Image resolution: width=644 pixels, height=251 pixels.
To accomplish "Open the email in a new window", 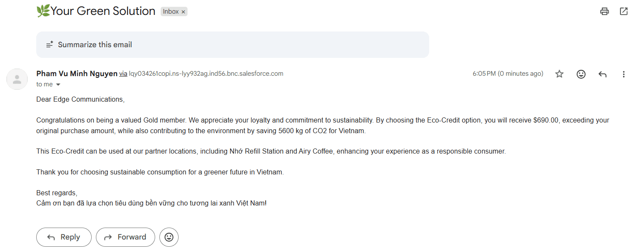I will click(624, 11).
